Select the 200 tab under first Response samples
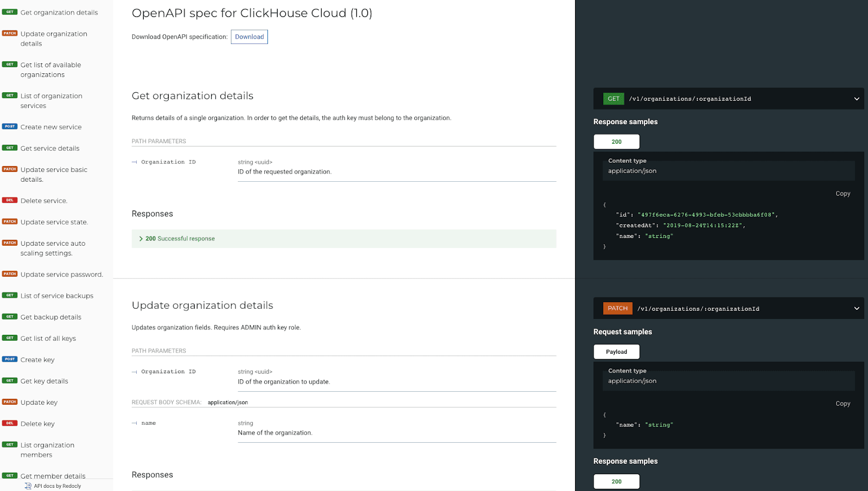This screenshot has width=868, height=491. pyautogui.click(x=616, y=142)
